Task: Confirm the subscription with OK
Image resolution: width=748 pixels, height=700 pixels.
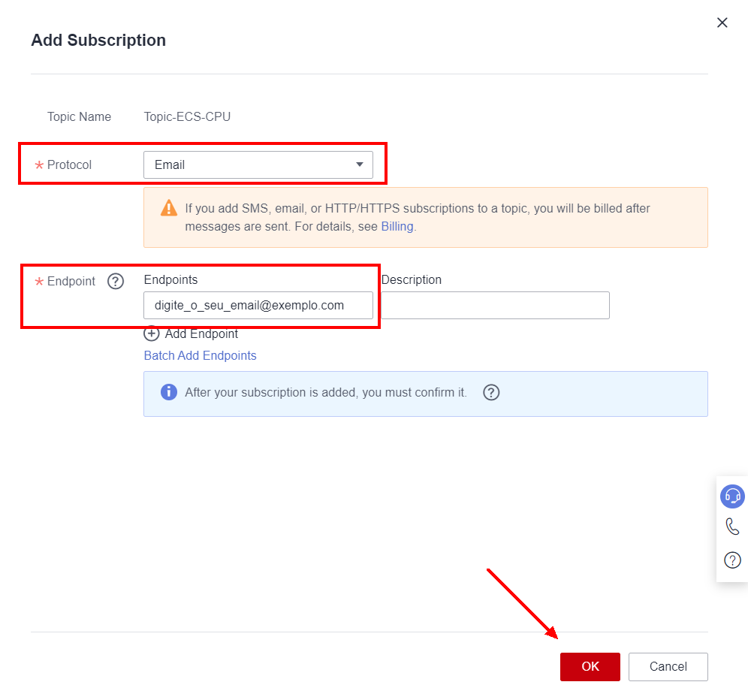Action: (590, 666)
